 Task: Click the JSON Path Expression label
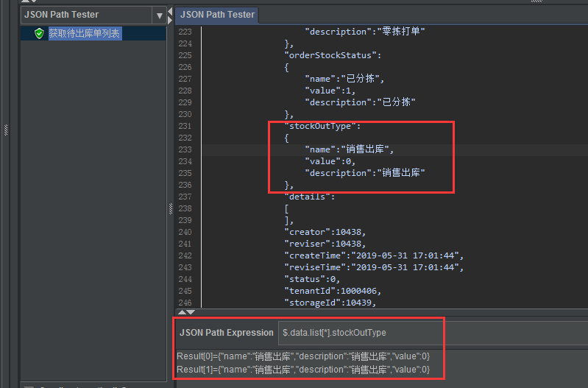[x=227, y=333]
